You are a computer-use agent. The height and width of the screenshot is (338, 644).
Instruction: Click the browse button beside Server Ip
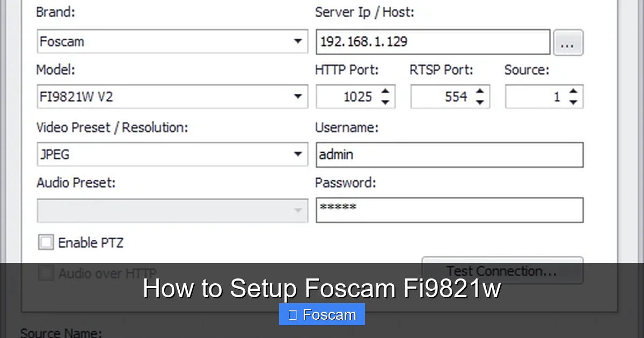(568, 42)
